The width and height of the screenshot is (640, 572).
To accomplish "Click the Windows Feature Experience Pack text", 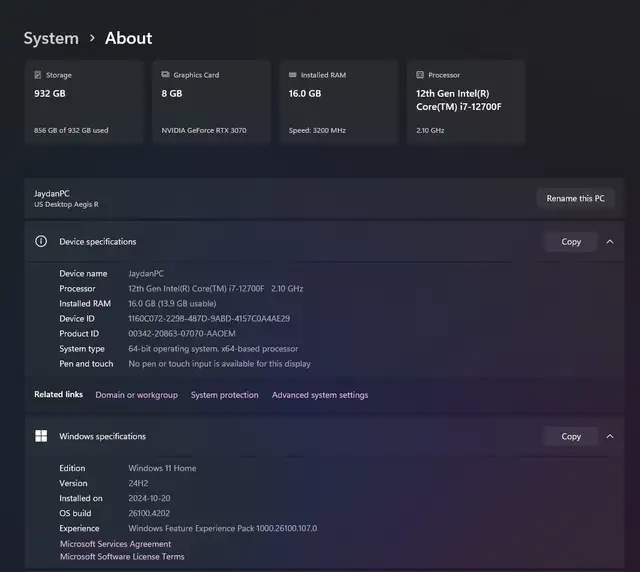I will click(x=222, y=528).
